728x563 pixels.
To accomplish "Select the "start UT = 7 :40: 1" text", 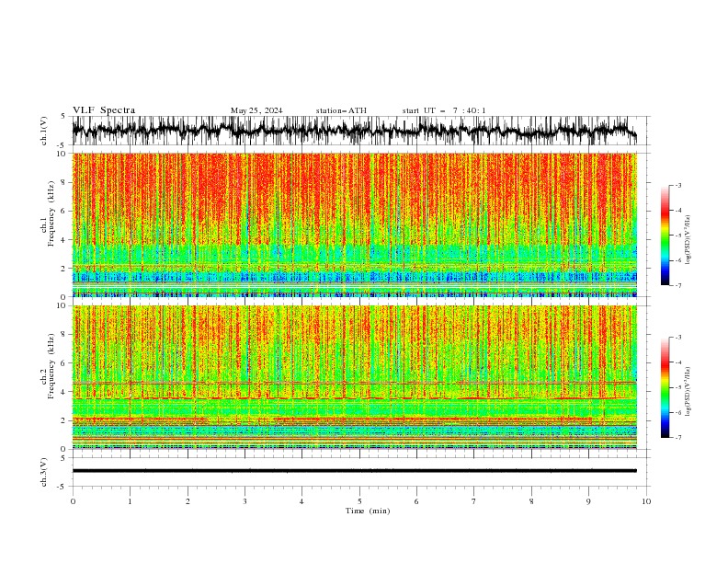I will 444,110.
